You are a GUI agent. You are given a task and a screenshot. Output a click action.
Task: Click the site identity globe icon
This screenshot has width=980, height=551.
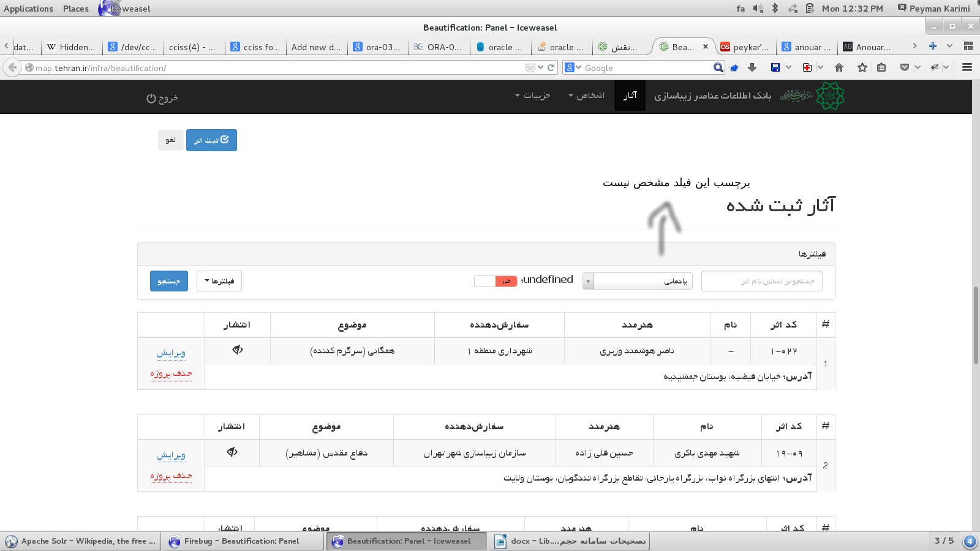coord(29,68)
